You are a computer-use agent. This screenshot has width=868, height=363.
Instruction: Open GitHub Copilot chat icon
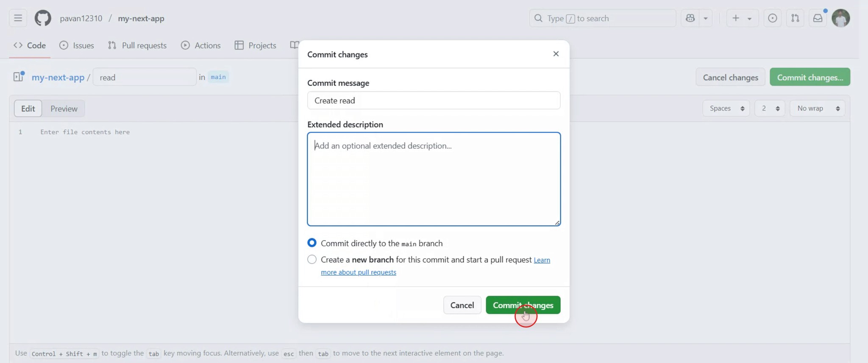pyautogui.click(x=690, y=18)
